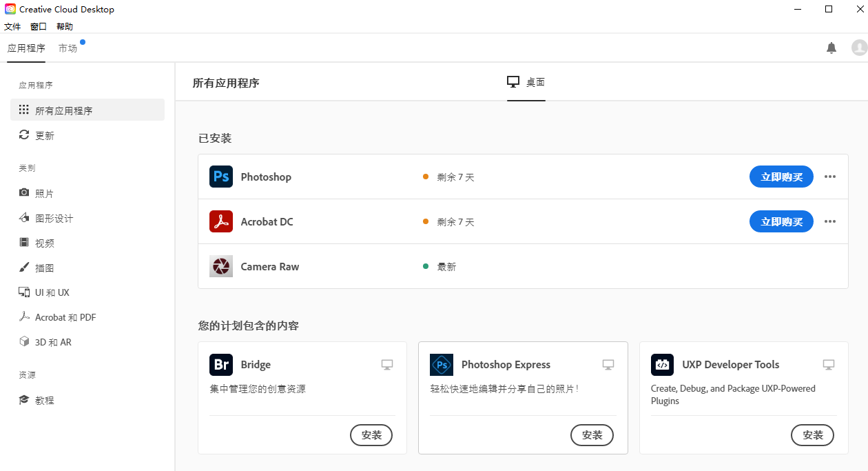The height and width of the screenshot is (471, 868).
Task: Open more options for Acrobat DC
Action: pyautogui.click(x=830, y=221)
